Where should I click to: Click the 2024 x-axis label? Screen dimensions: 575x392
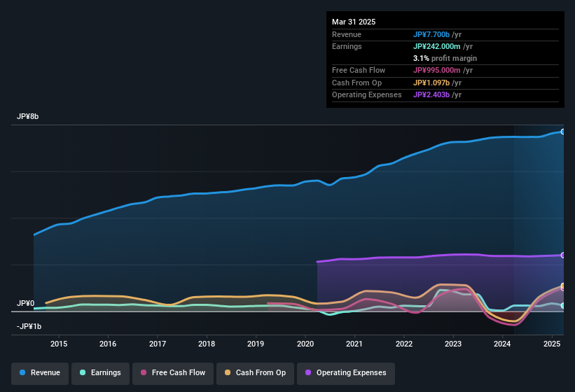click(502, 344)
